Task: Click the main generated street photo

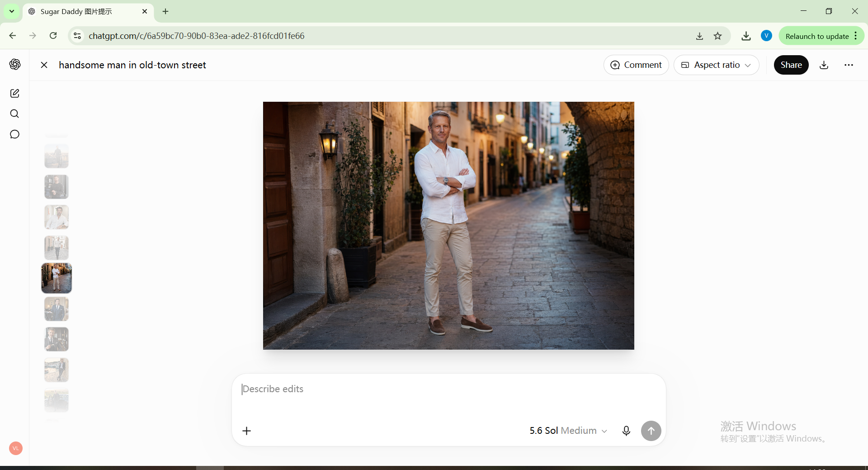Action: pyautogui.click(x=448, y=225)
